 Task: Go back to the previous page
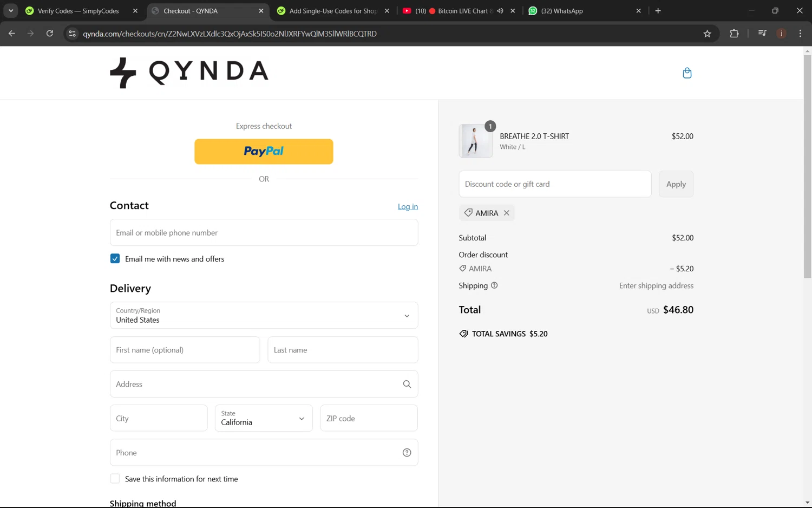tap(12, 34)
